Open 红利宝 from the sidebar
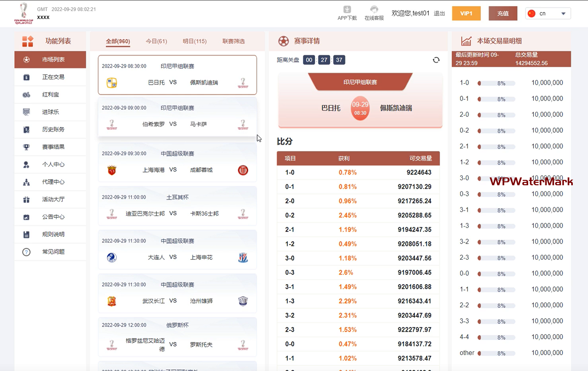 [50, 95]
